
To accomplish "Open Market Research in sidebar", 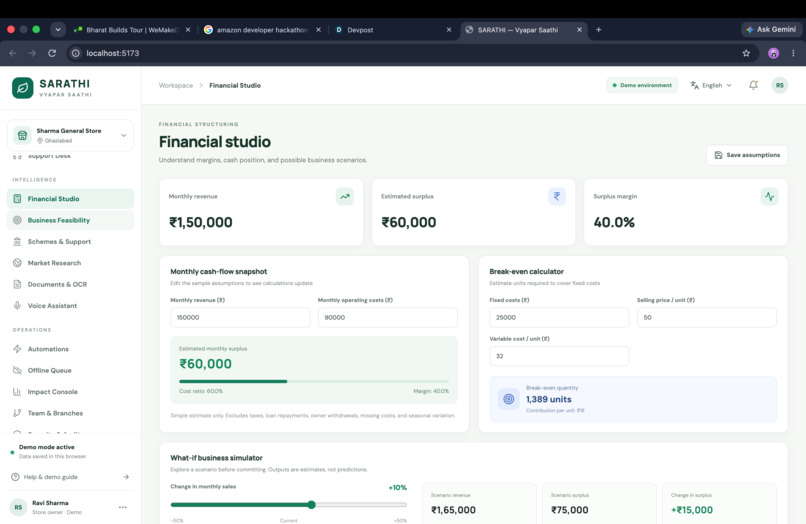I will coord(70,263).
